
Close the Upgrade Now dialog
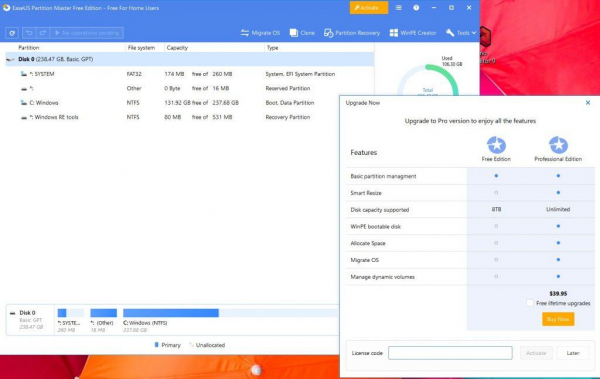coord(588,103)
